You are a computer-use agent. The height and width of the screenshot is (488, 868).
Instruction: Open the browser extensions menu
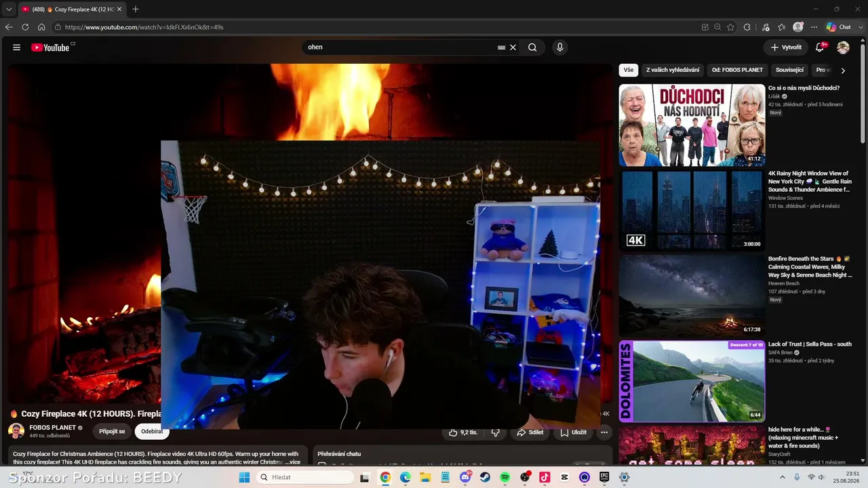click(747, 27)
